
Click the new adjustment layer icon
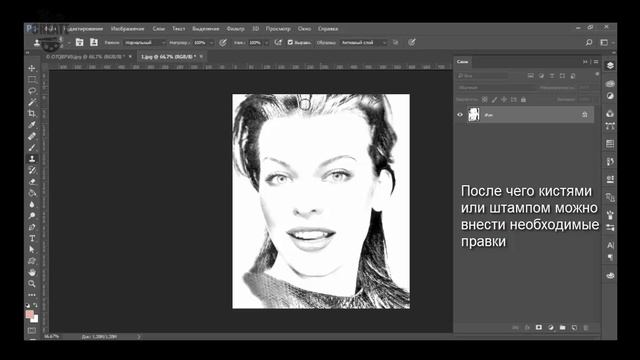551,327
